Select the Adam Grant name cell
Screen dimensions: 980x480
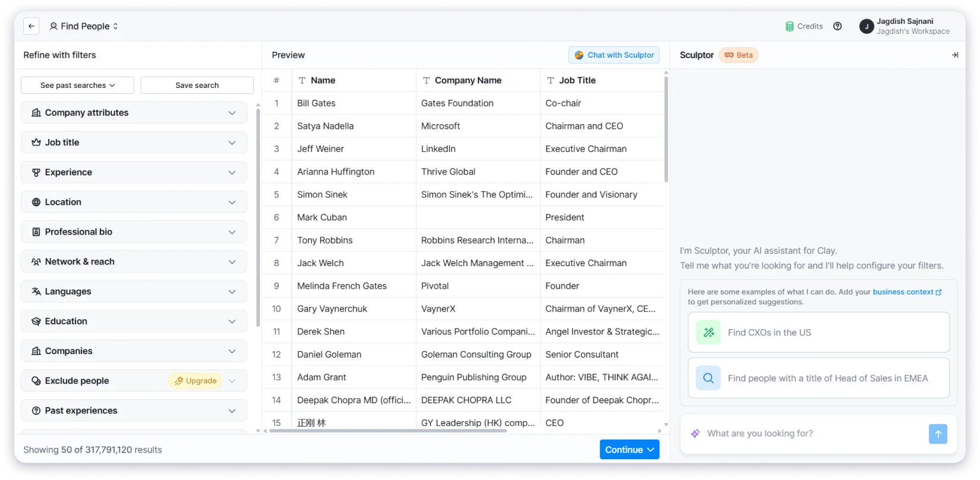354,378
